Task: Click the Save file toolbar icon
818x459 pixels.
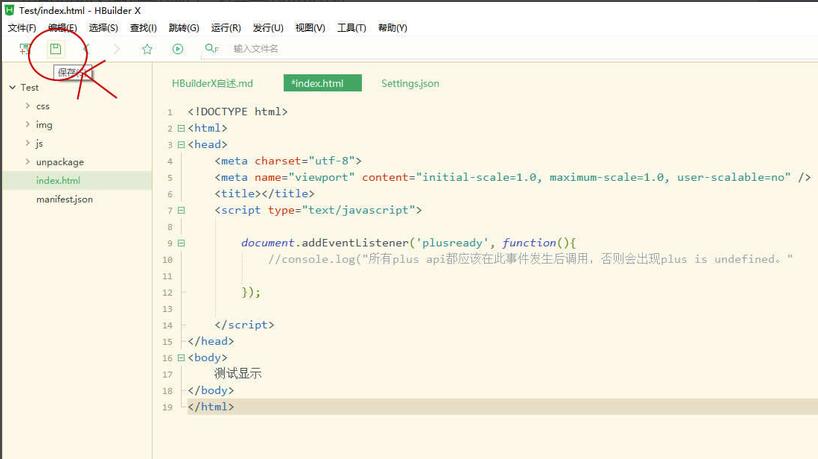Action: [x=56, y=49]
